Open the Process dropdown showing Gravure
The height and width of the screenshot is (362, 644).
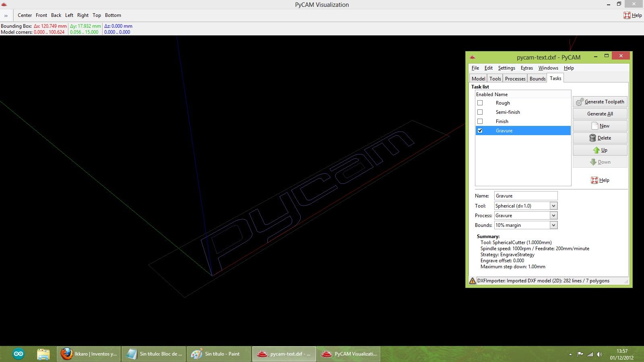554,215
